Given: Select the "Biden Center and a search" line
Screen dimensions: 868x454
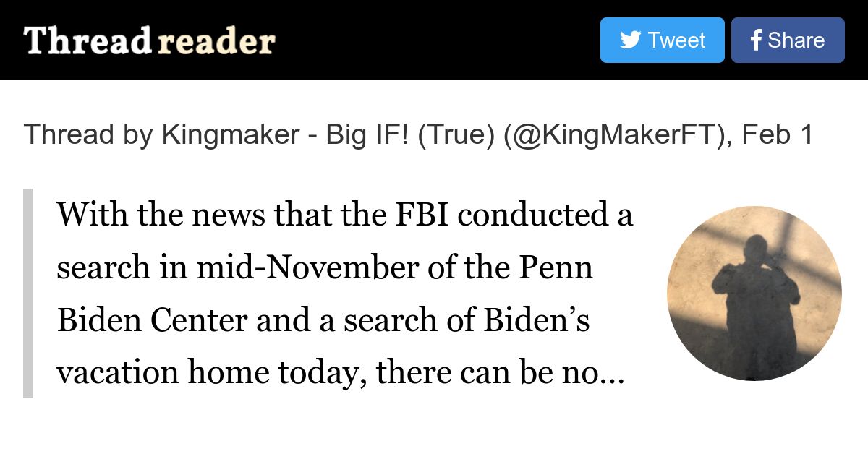Looking at the screenshot, I should 323,320.
